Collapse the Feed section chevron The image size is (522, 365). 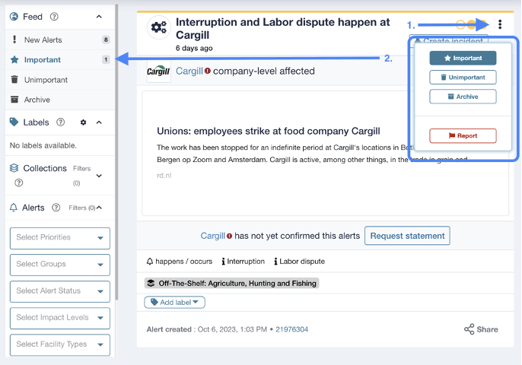(99, 17)
